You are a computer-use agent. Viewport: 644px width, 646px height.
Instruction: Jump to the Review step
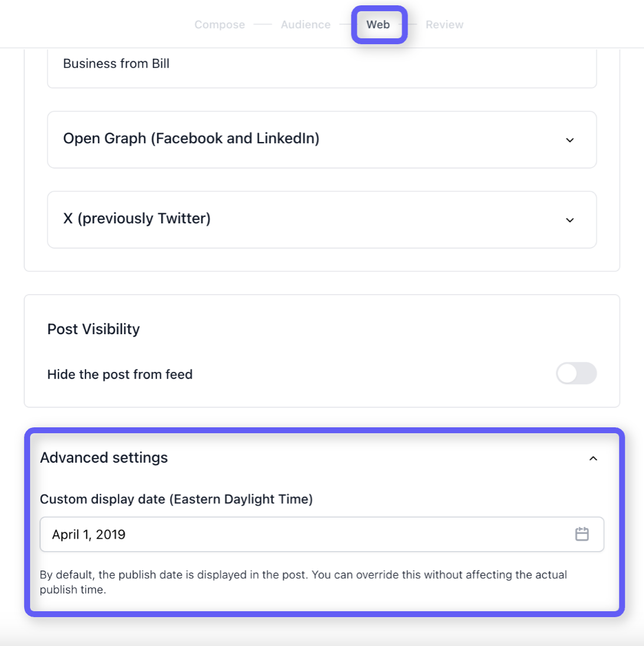pos(445,25)
